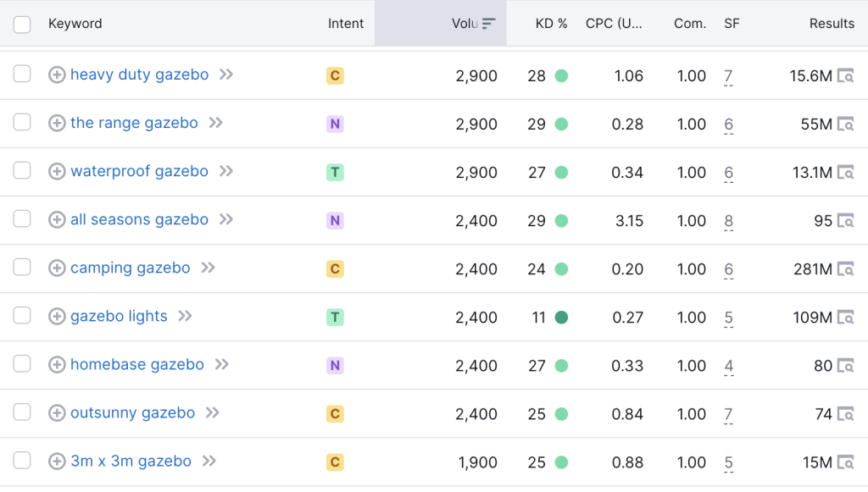Add homebase gazebo via plus icon
Screen dimensions: 868x492
[x=57, y=365]
